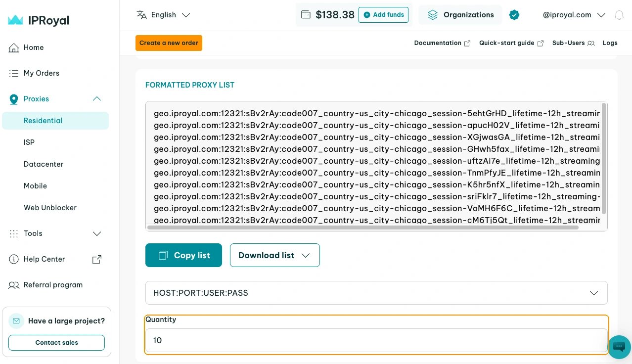Click the proxy line with session-uftzAi7e
Image resolution: width=632 pixels, height=364 pixels.
click(377, 161)
